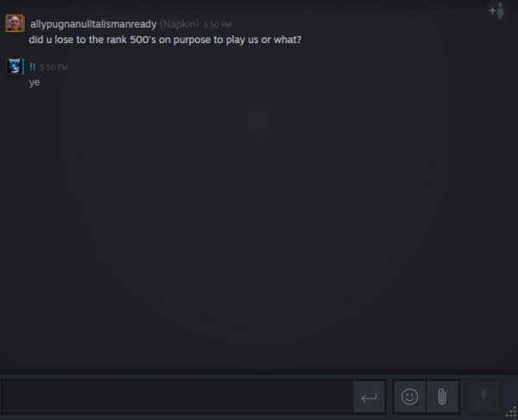
Task: Toggle the microphone voice chat button
Action: [483, 396]
